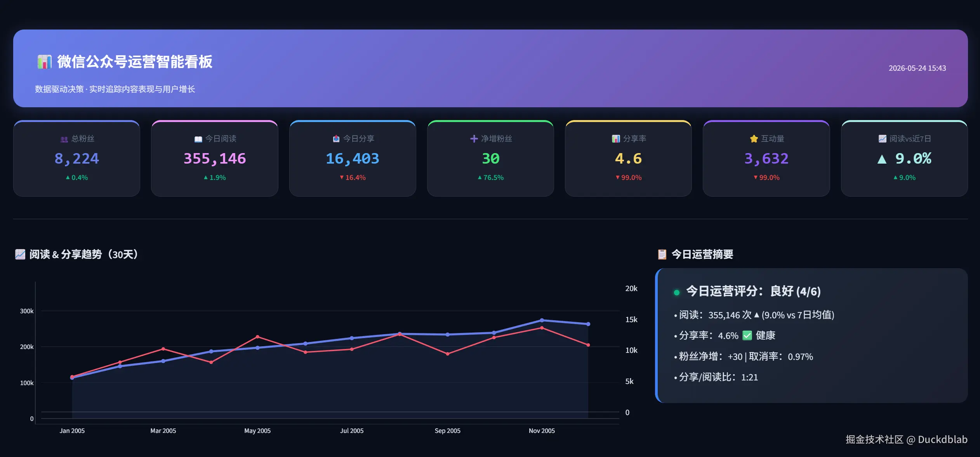Click the right axis label 15k
This screenshot has width=980, height=457.
pos(631,319)
